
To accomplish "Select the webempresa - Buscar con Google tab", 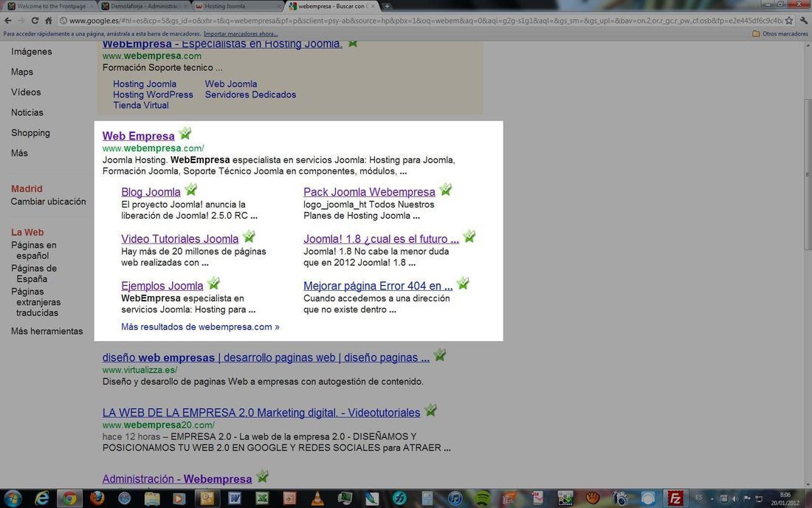I will (x=334, y=6).
